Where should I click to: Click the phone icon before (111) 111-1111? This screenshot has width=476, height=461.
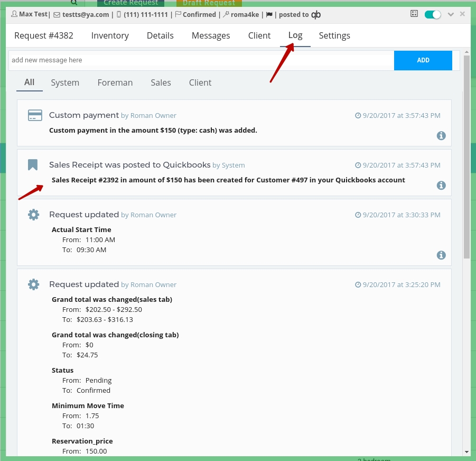[x=119, y=14]
